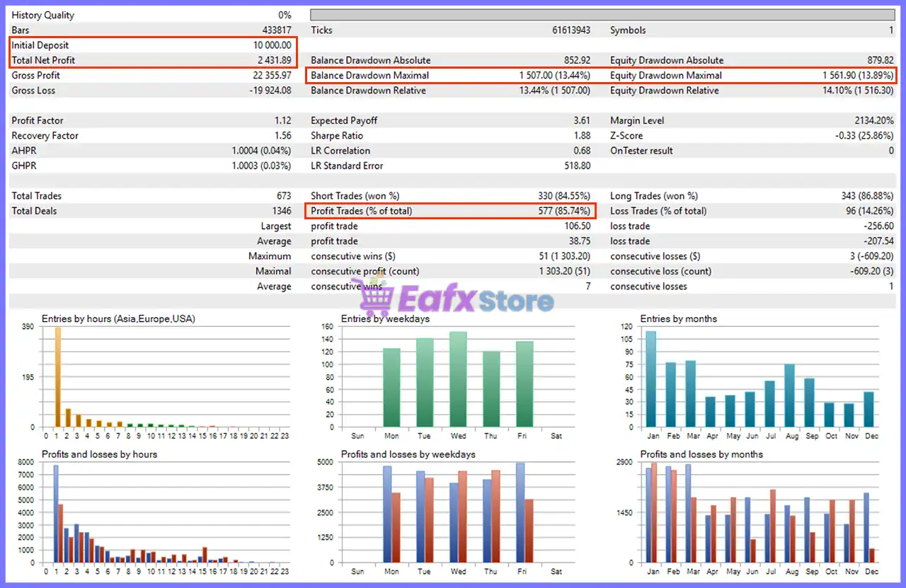This screenshot has height=588, width=906.
Task: Select the 'Equity Drawdown Maximal' label
Action: click(x=666, y=75)
